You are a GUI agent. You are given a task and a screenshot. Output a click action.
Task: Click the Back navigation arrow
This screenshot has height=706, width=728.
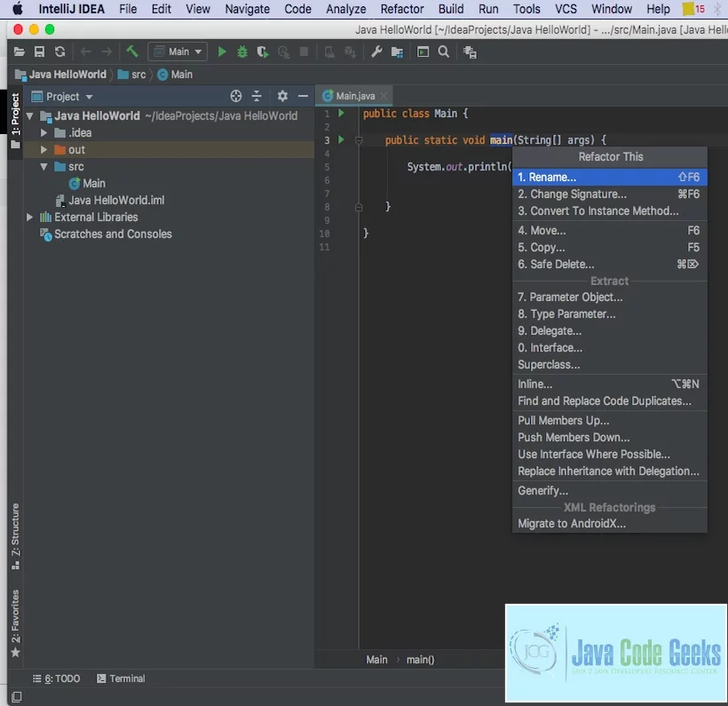pos(85,52)
